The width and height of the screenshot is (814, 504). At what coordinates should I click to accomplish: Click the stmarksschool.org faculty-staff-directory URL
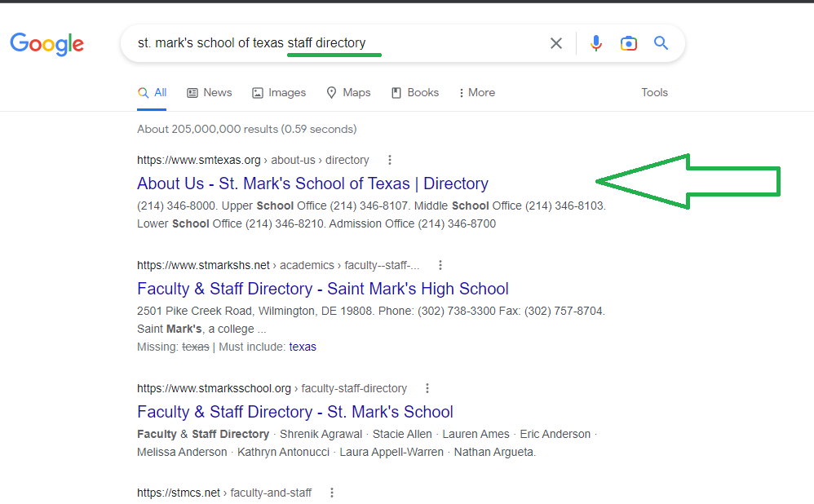point(272,389)
